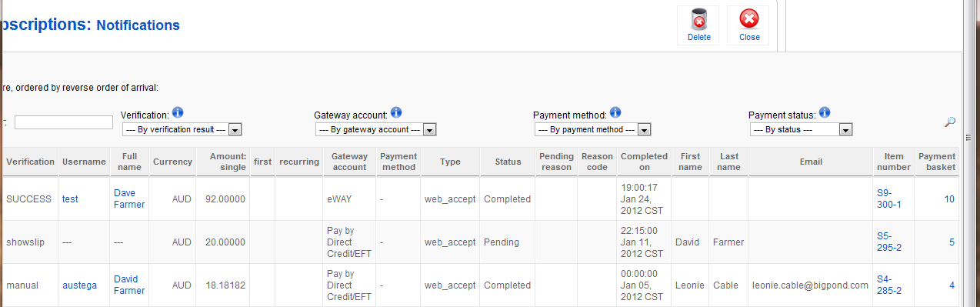The width and height of the screenshot is (980, 307).
Task: Click the red Close toolbar icon
Action: 748,18
